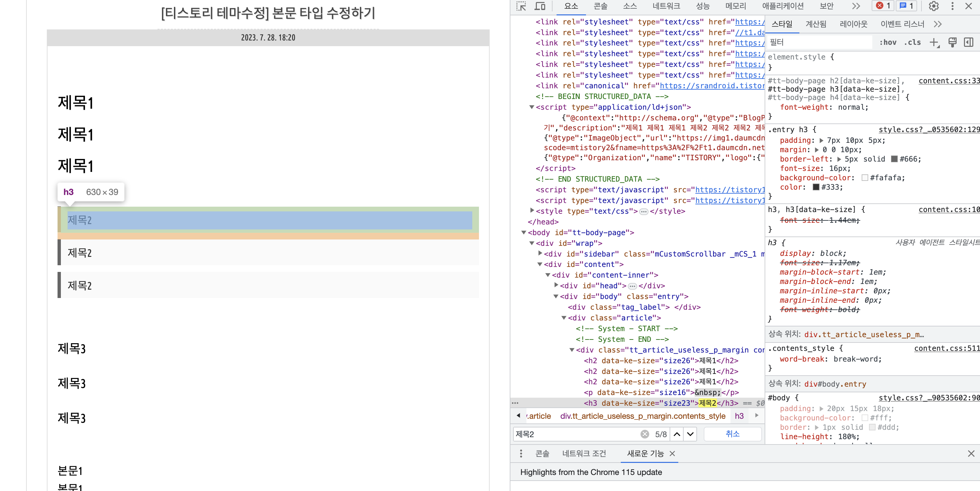Image resolution: width=980 pixels, height=491 pixels.
Task: Activate the inspect element picker icon
Action: tap(521, 6)
